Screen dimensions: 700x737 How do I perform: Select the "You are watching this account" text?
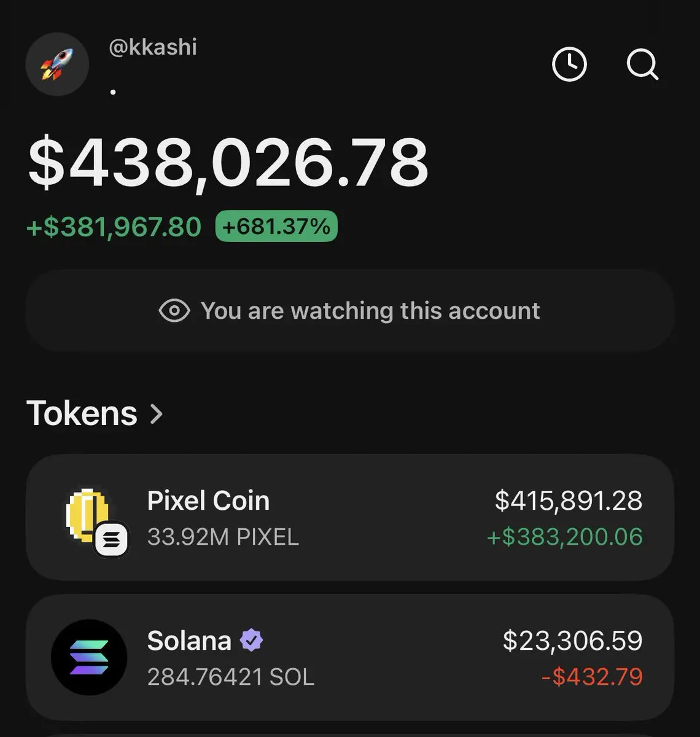(x=370, y=311)
